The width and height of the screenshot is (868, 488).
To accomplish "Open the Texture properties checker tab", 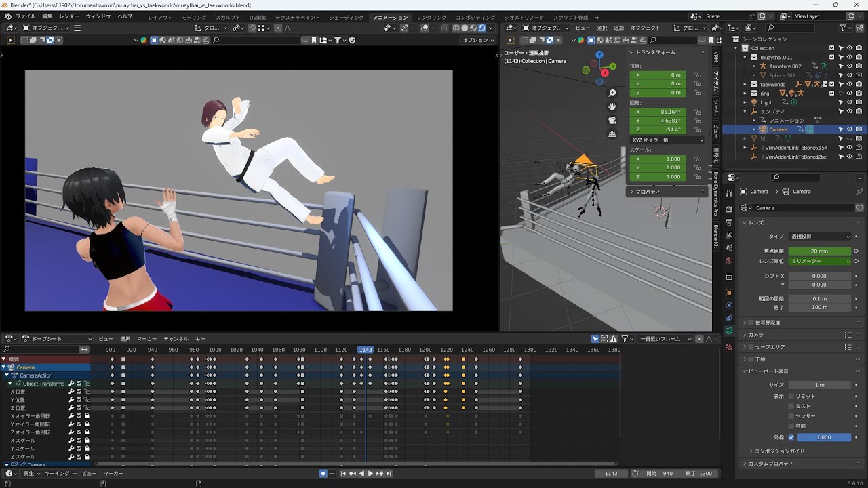I will click(729, 346).
